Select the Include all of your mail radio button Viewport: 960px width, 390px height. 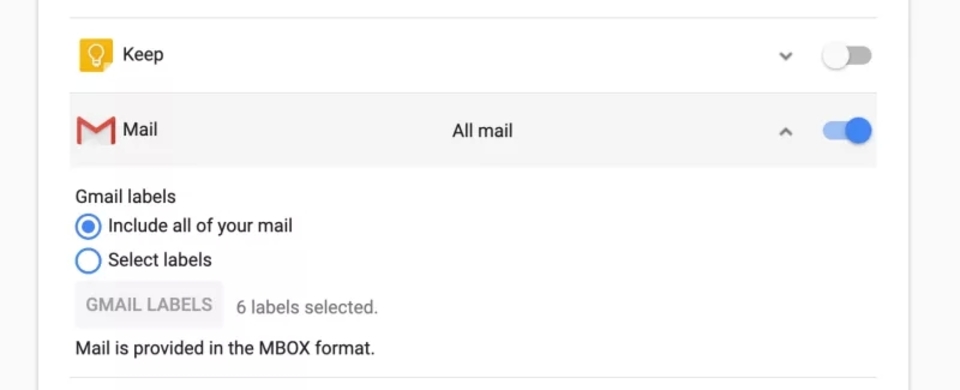(88, 227)
